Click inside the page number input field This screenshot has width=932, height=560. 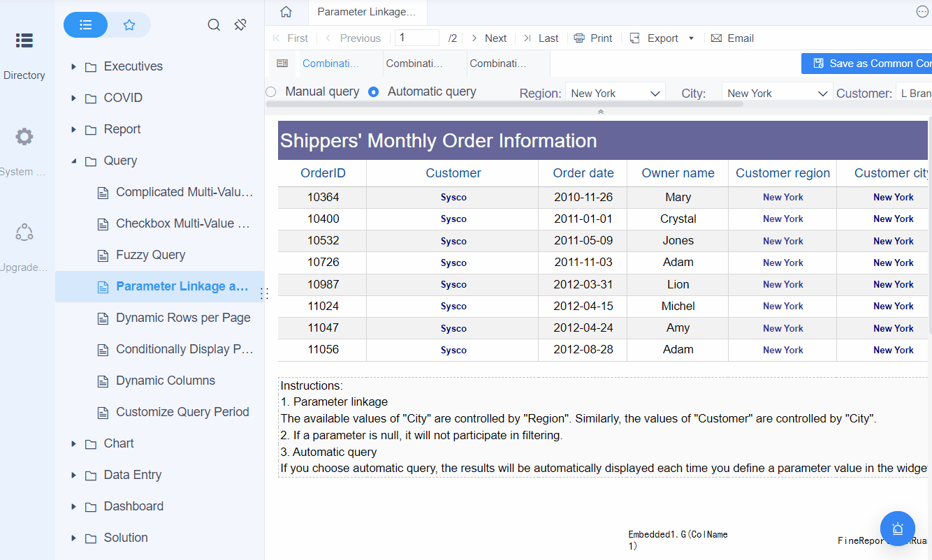tap(416, 38)
